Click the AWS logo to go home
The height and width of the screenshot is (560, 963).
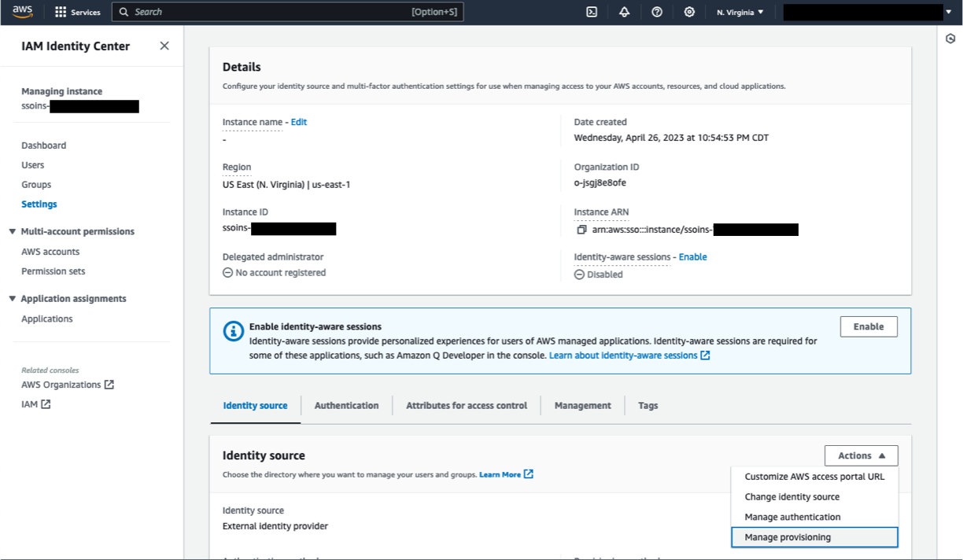[x=21, y=12]
